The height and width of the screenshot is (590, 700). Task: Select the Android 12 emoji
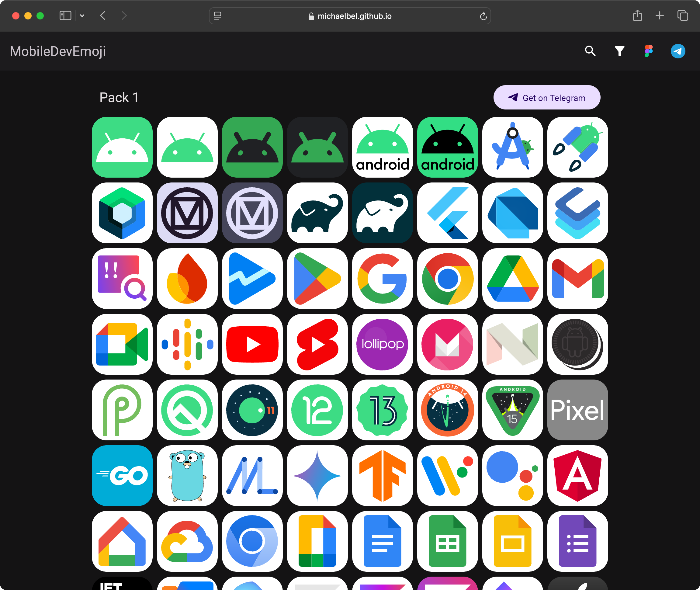click(x=317, y=410)
